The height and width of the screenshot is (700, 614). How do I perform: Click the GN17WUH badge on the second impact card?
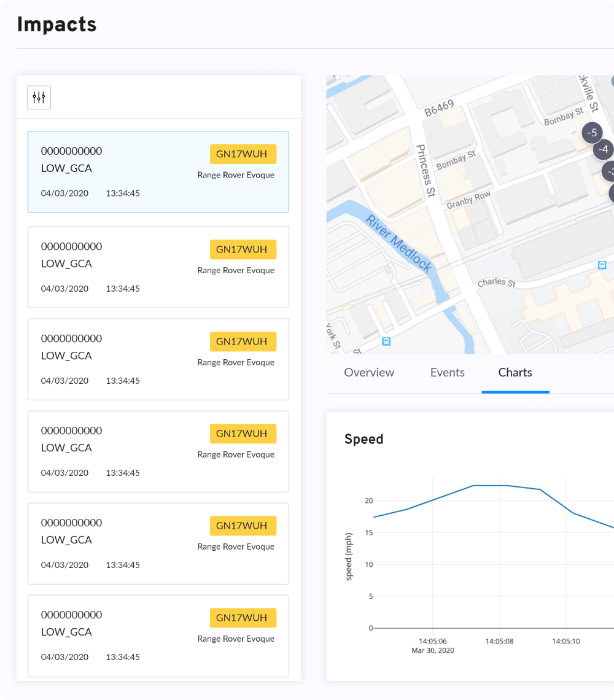[x=243, y=249]
